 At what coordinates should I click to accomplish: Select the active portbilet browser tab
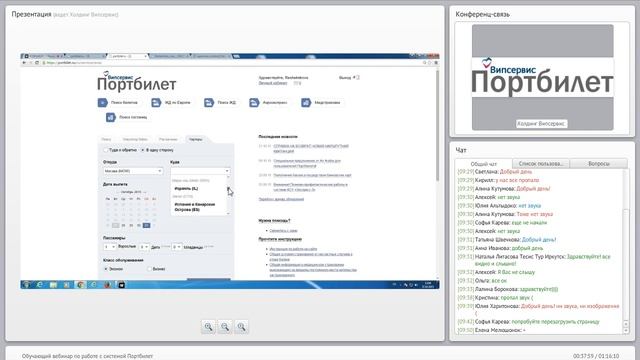(x=128, y=56)
